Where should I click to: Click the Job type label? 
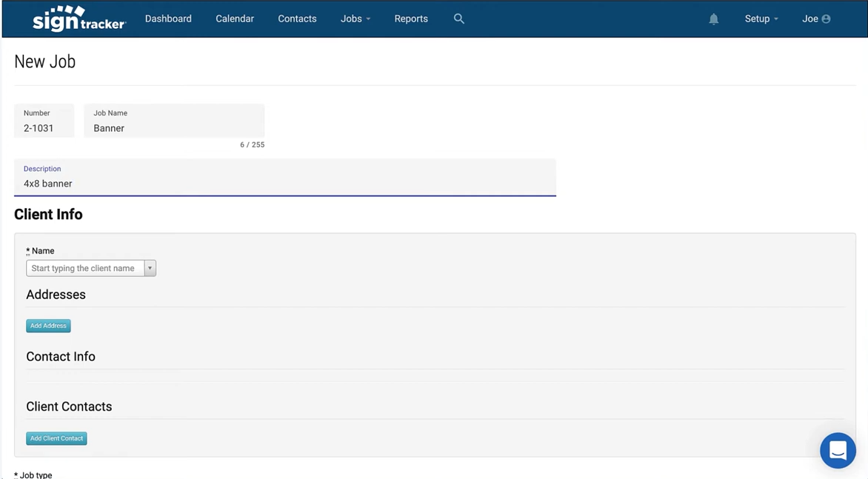[x=33, y=475]
